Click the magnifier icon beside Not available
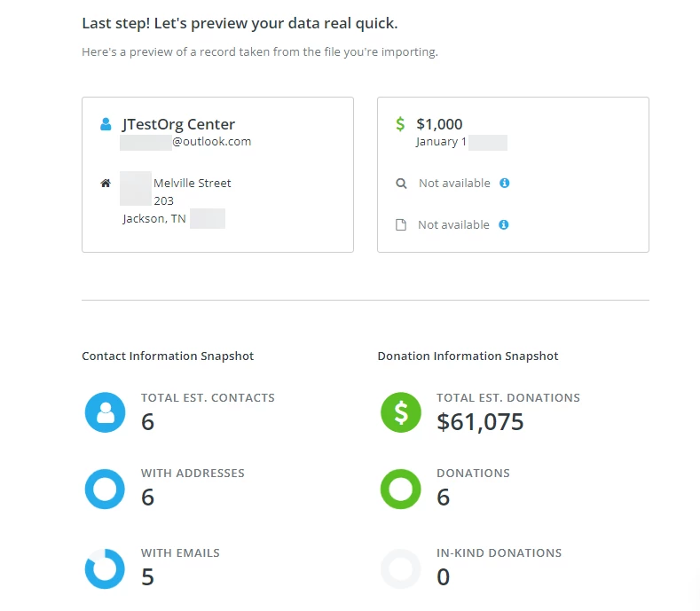The width and height of the screenshot is (700, 611). coord(401,184)
